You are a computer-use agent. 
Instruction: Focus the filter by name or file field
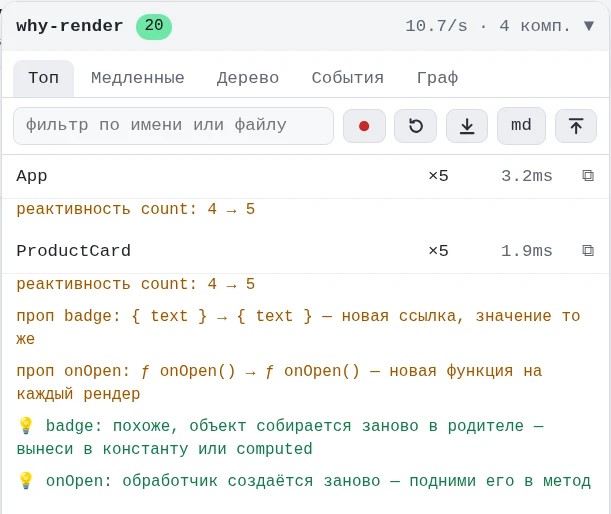[x=173, y=126]
